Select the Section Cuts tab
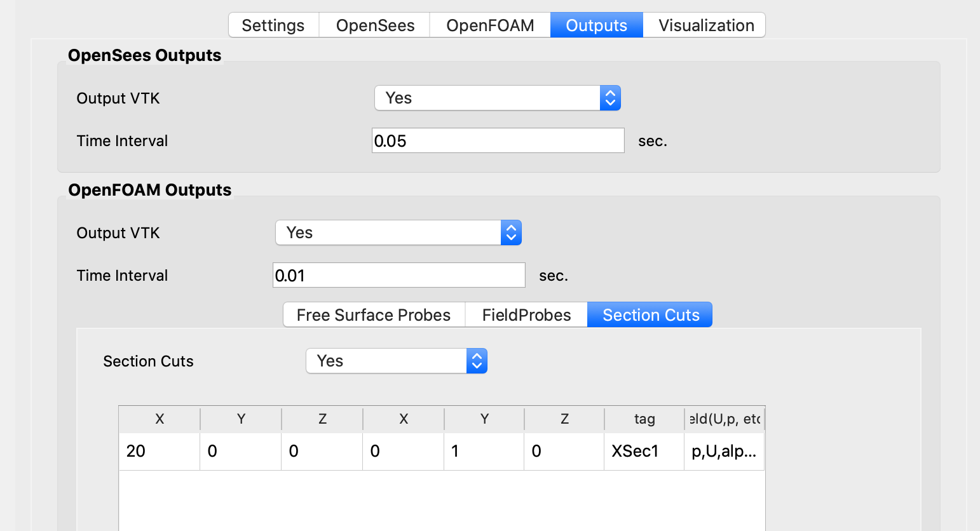980x531 pixels. tap(650, 315)
